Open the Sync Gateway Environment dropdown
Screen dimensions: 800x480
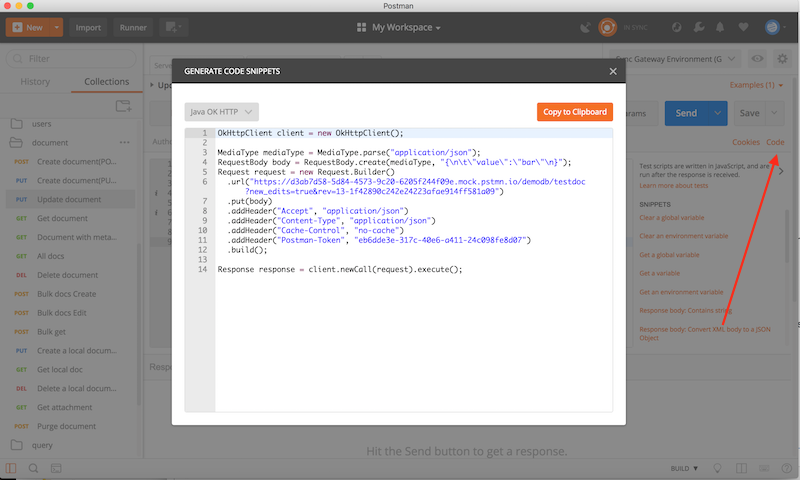(x=675, y=59)
